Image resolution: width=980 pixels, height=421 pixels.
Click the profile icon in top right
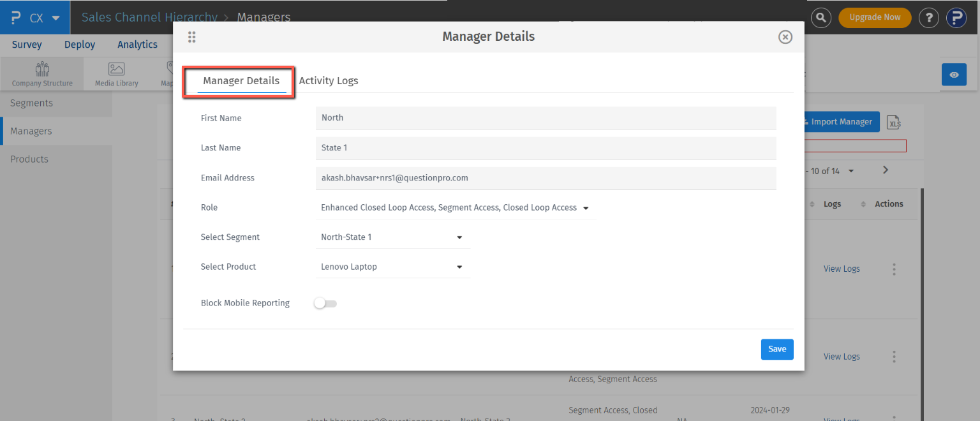pyautogui.click(x=956, y=18)
